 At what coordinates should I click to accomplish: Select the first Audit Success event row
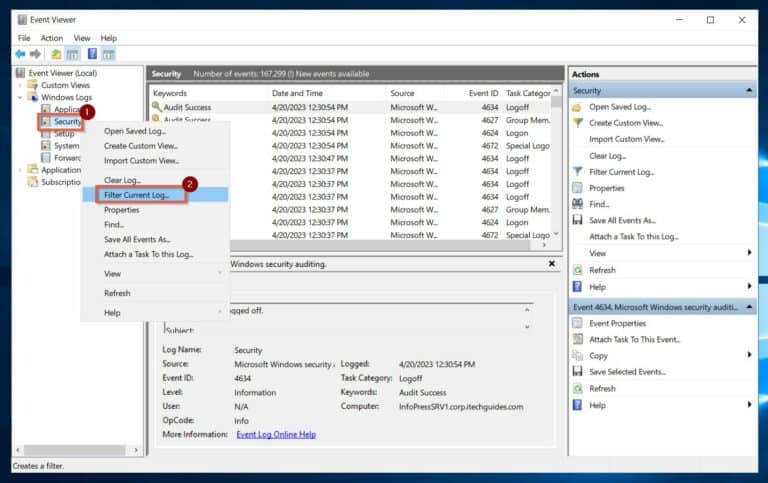point(350,107)
